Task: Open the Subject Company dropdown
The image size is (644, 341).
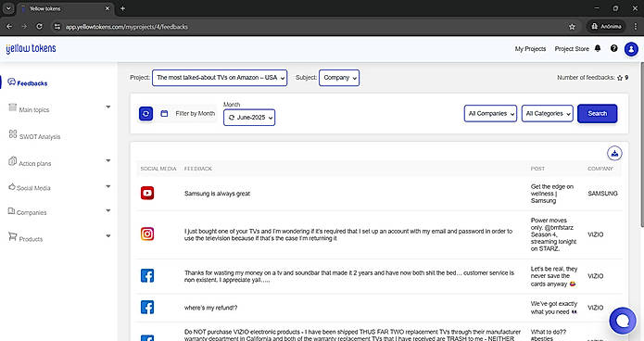Action: pos(339,78)
